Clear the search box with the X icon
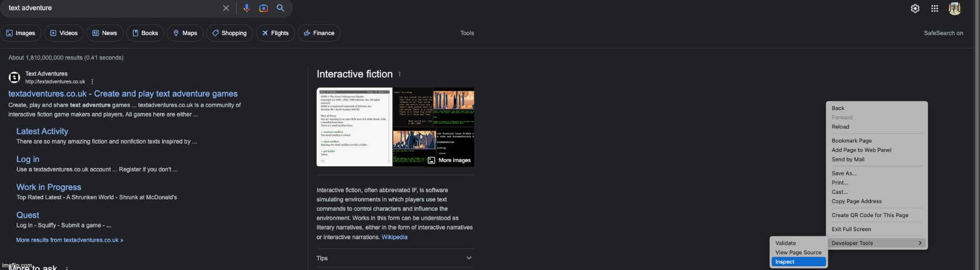The height and width of the screenshot is (270, 980). click(x=226, y=8)
